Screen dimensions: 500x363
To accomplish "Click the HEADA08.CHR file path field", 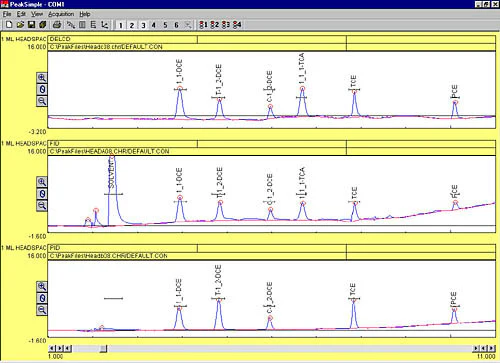I will pos(197,151).
